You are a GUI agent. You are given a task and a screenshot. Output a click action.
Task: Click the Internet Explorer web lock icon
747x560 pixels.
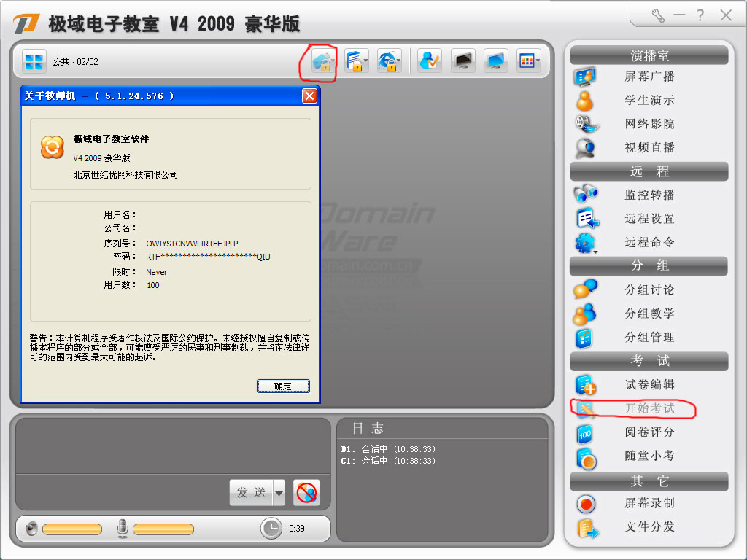[388, 61]
